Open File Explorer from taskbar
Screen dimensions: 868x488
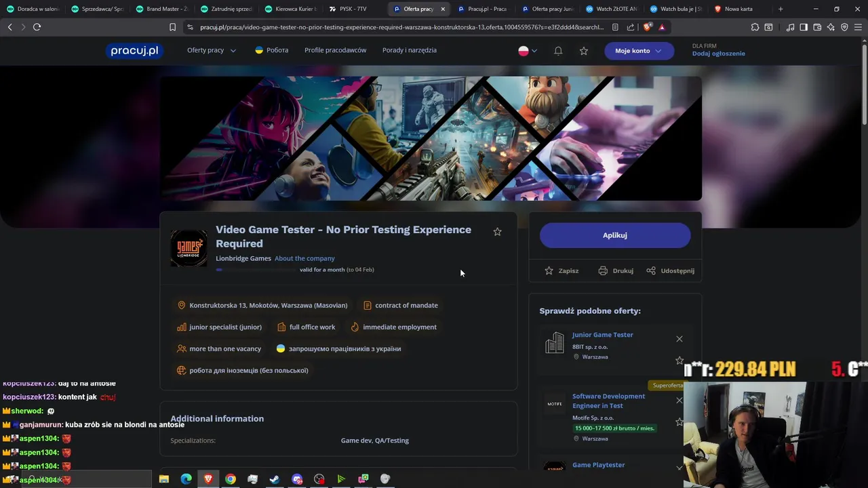tap(163, 479)
